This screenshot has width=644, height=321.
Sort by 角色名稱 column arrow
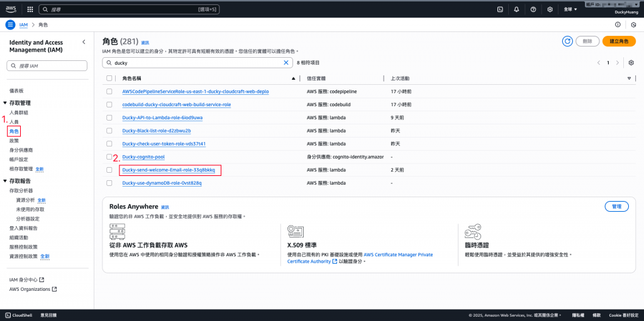pos(293,78)
